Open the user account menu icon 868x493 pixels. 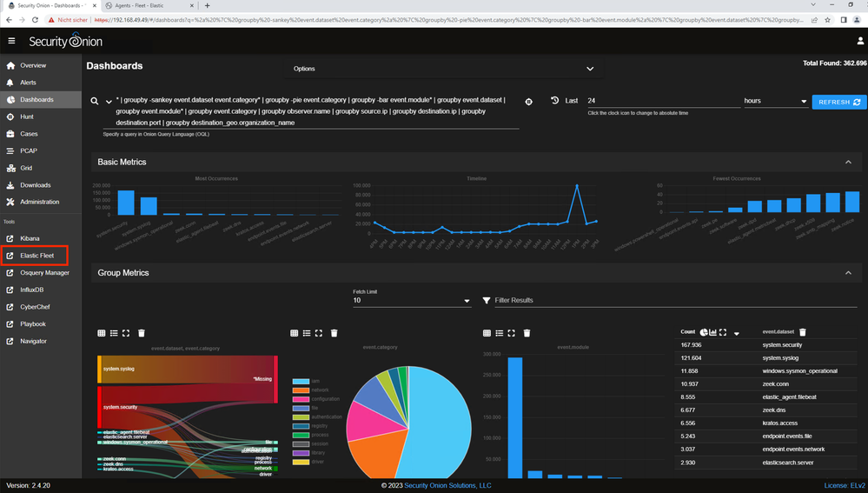pos(859,41)
